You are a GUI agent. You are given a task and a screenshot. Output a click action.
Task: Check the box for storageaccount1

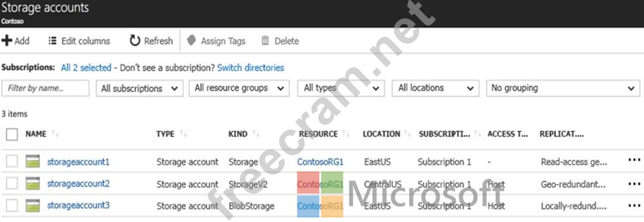click(12, 161)
